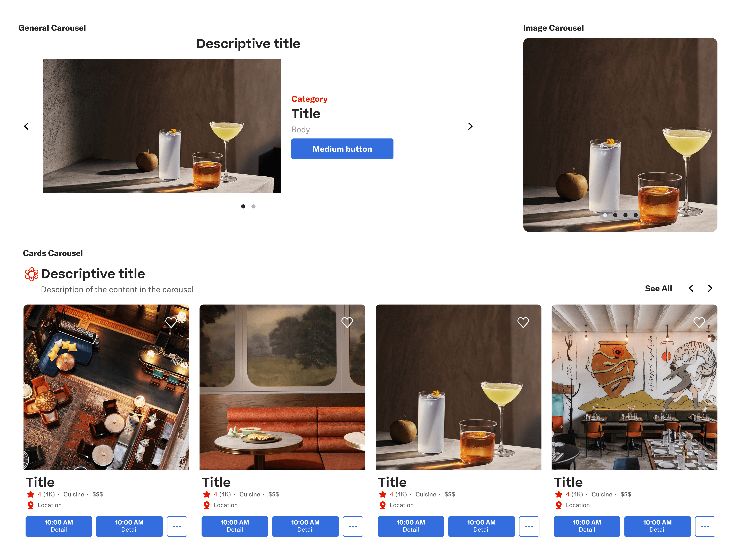Image resolution: width=743 pixels, height=560 pixels.
Task: Open the See All link
Action: [x=658, y=289]
